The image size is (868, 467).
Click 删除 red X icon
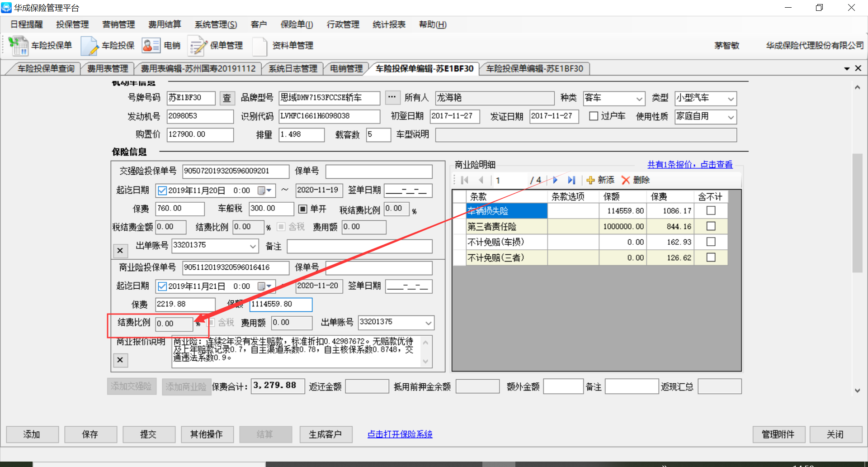tap(626, 180)
